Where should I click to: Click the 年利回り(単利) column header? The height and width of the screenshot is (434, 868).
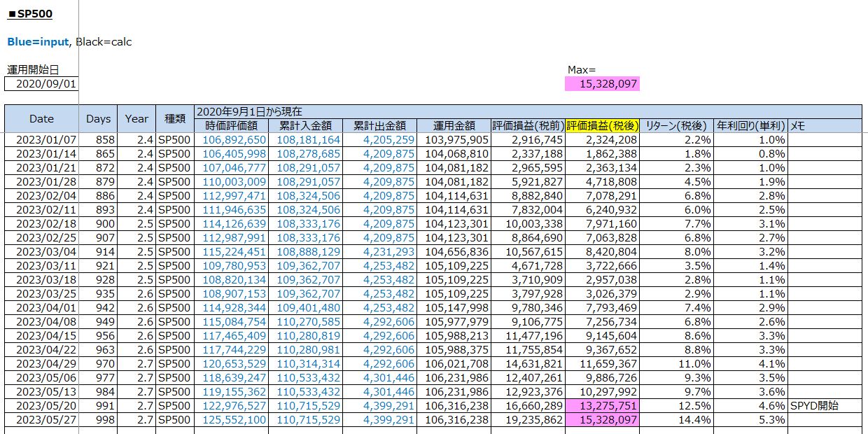750,125
